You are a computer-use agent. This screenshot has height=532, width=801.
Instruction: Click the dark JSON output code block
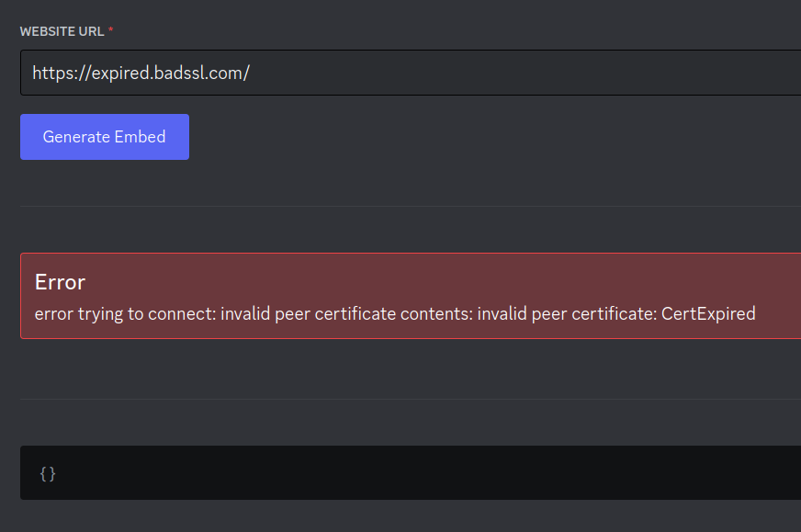[x=410, y=473]
